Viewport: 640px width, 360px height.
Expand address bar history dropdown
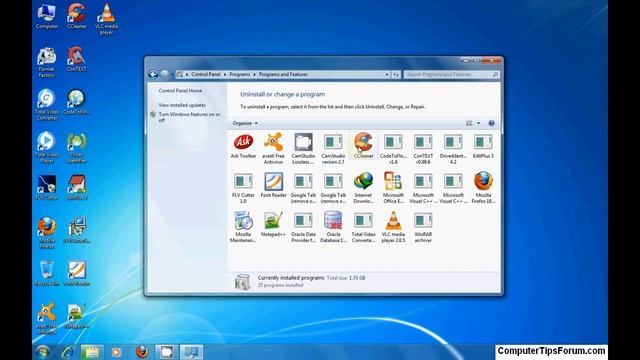[x=387, y=75]
